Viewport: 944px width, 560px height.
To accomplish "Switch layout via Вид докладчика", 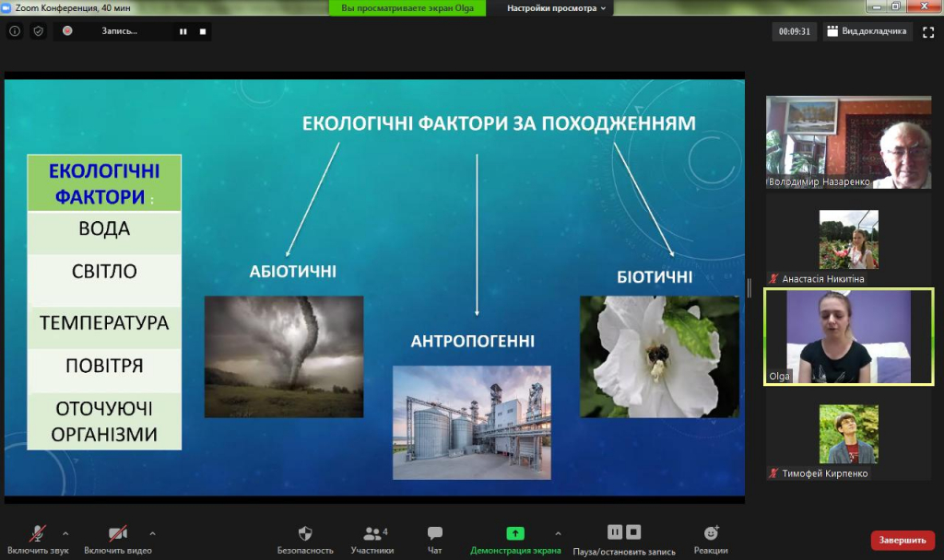I will click(867, 31).
